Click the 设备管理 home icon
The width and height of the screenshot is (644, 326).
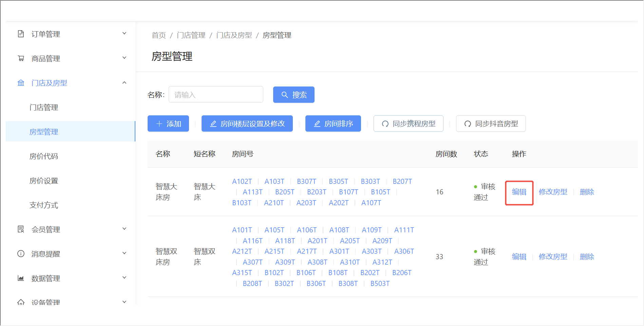(21, 302)
